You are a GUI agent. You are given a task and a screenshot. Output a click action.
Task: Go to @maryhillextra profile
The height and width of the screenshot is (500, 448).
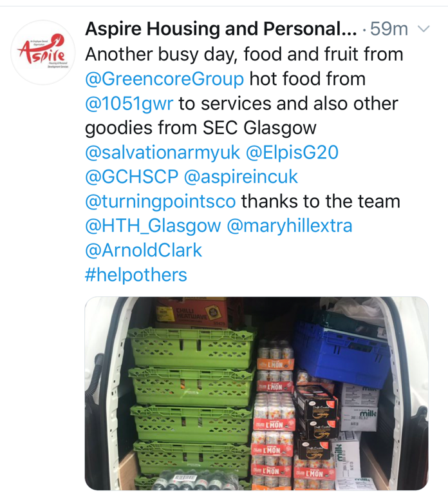tap(289, 226)
